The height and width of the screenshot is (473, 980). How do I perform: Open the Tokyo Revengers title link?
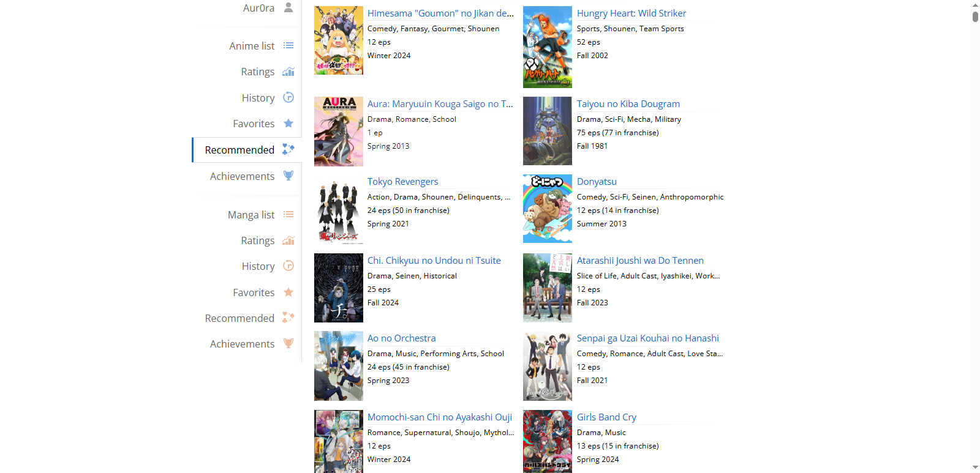[x=402, y=182]
